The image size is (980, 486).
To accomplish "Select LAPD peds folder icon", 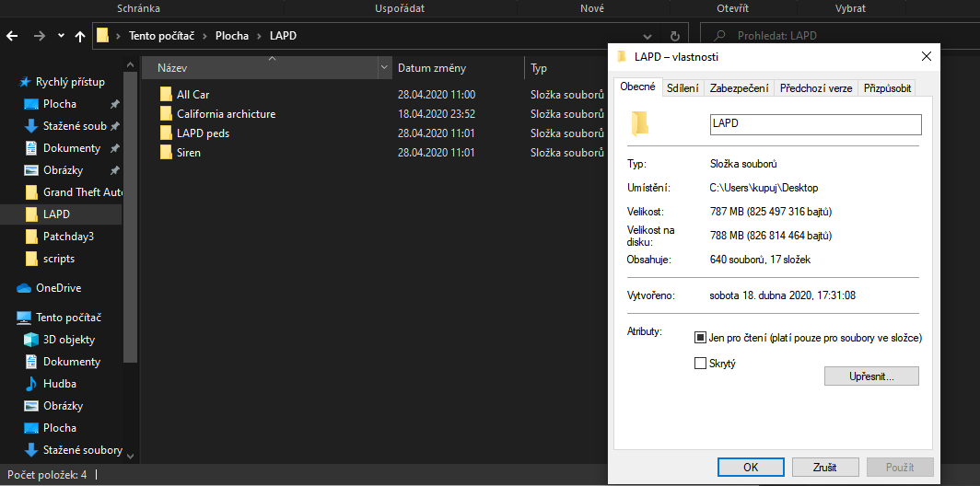I will pyautogui.click(x=166, y=133).
